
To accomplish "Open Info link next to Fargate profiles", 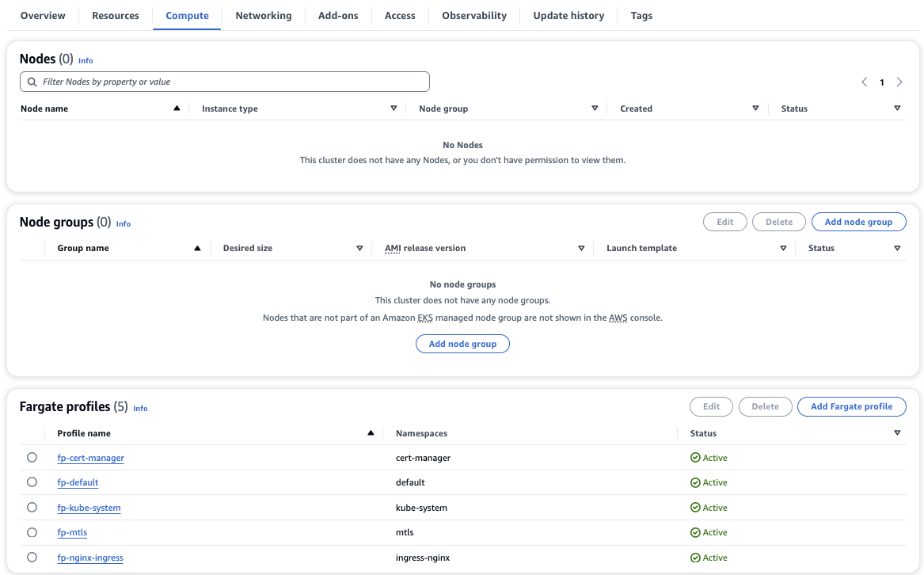I will tap(140, 408).
